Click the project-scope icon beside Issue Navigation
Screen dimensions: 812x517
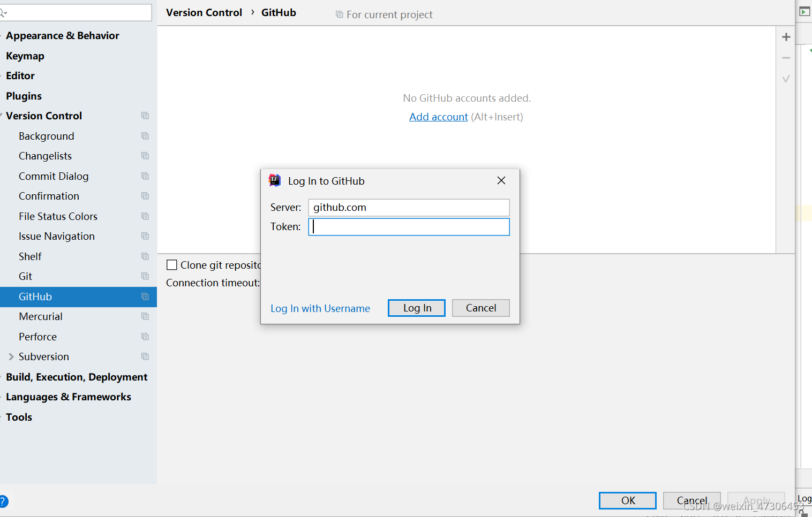[x=145, y=236]
